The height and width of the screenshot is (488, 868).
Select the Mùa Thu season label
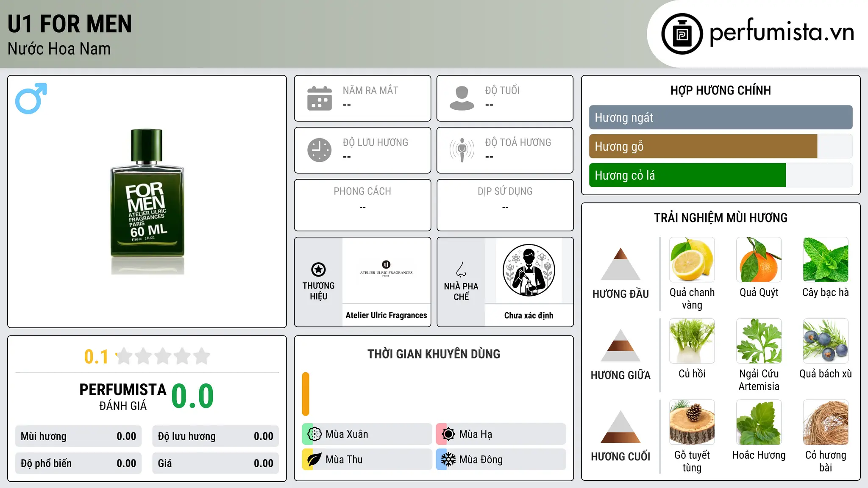point(344,460)
